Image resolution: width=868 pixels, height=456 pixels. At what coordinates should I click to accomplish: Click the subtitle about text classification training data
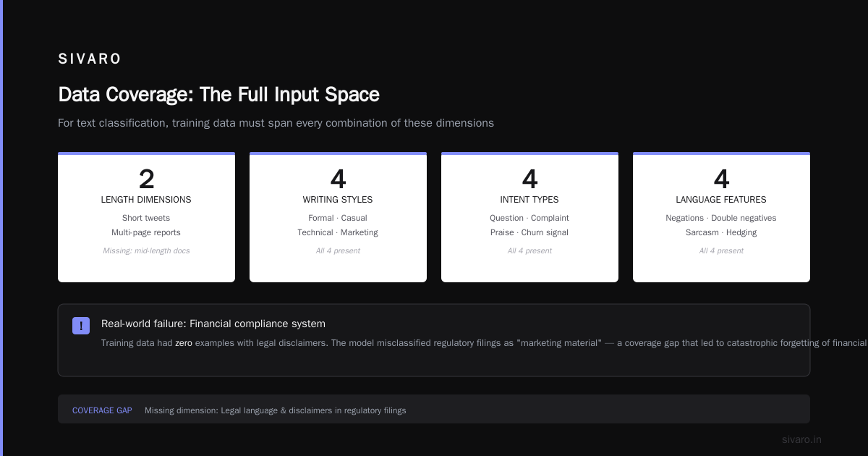(x=276, y=123)
